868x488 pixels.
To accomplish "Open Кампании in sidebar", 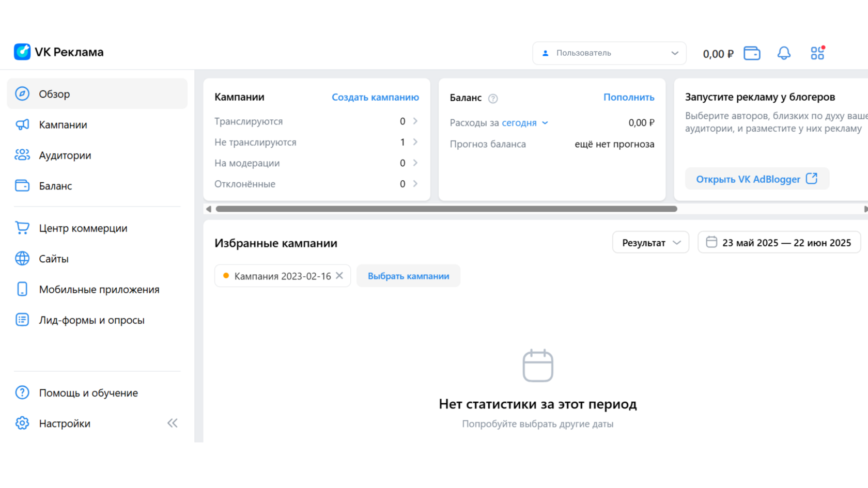I will (97, 124).
